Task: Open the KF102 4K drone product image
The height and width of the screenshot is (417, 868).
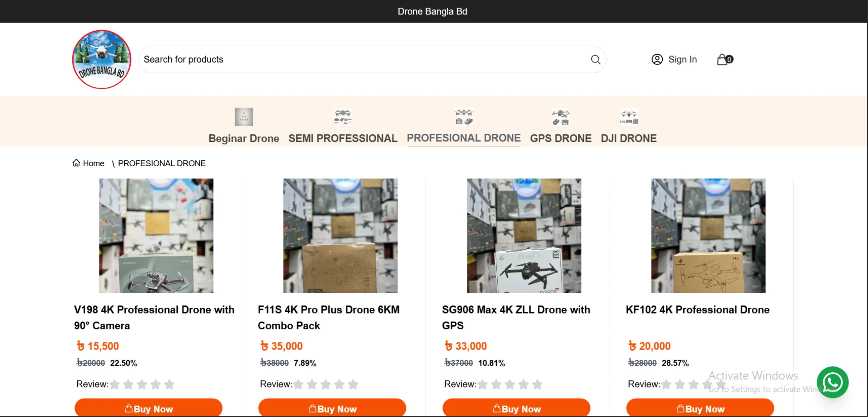Action: click(x=708, y=235)
